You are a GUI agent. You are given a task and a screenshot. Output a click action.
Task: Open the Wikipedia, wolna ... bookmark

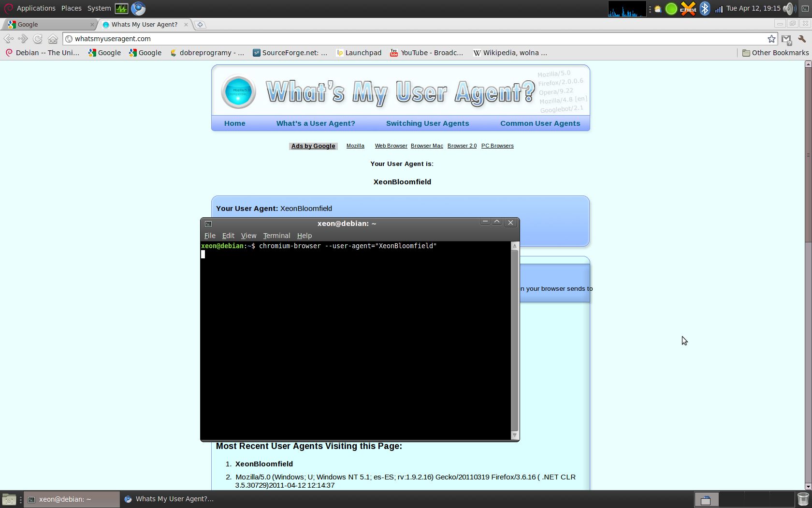pyautogui.click(x=510, y=53)
